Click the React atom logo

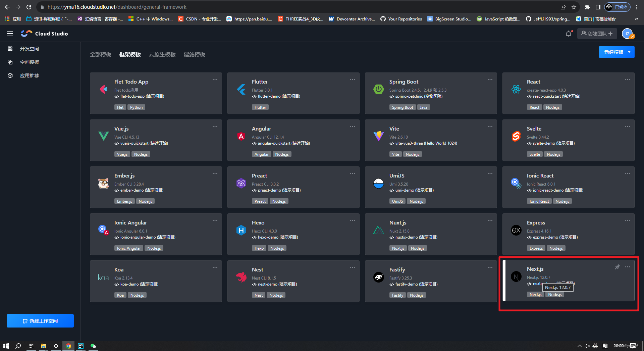[516, 89]
